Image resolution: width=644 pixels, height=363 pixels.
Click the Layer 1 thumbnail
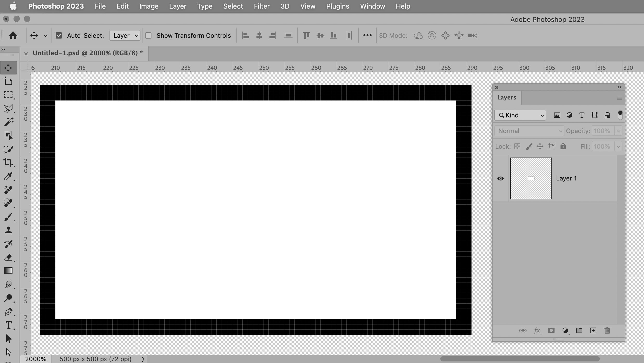pos(531,178)
